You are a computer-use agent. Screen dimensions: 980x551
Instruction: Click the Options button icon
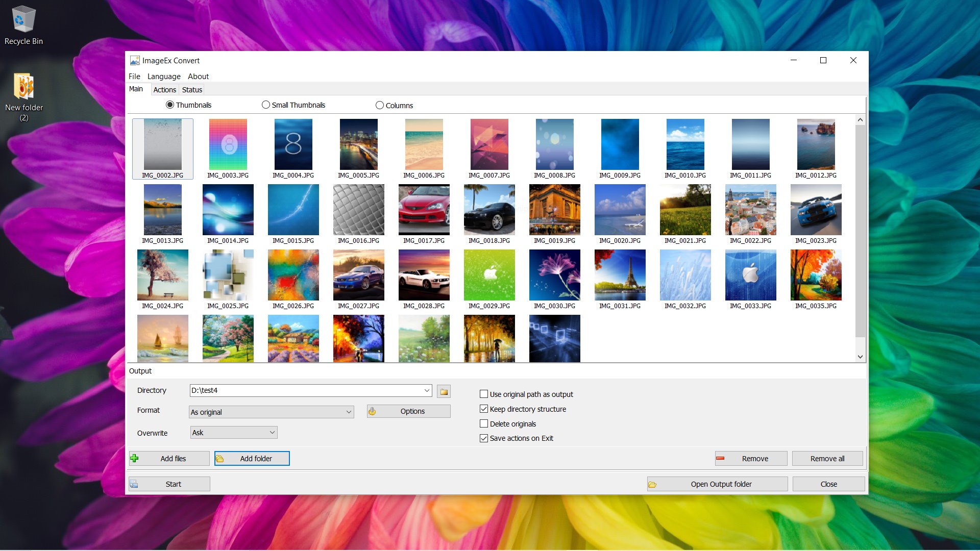pos(372,411)
